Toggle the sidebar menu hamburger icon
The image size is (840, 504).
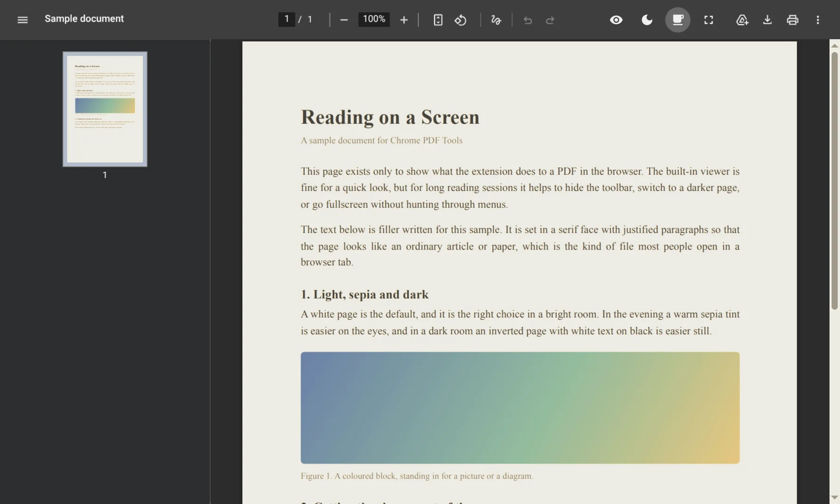tap(22, 20)
